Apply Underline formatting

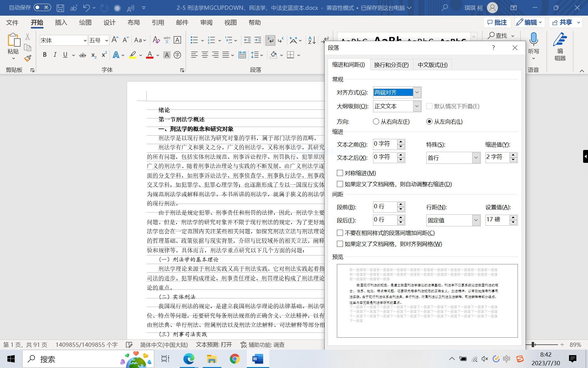coord(65,55)
